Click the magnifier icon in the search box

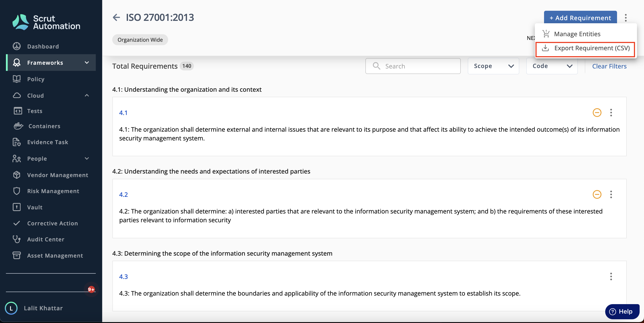pyautogui.click(x=377, y=66)
